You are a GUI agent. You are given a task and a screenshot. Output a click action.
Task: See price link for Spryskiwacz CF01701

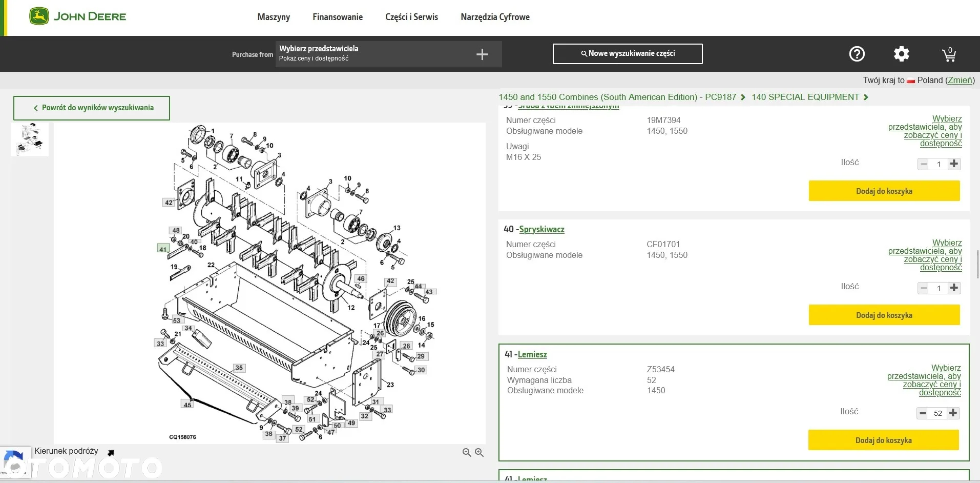tap(925, 255)
